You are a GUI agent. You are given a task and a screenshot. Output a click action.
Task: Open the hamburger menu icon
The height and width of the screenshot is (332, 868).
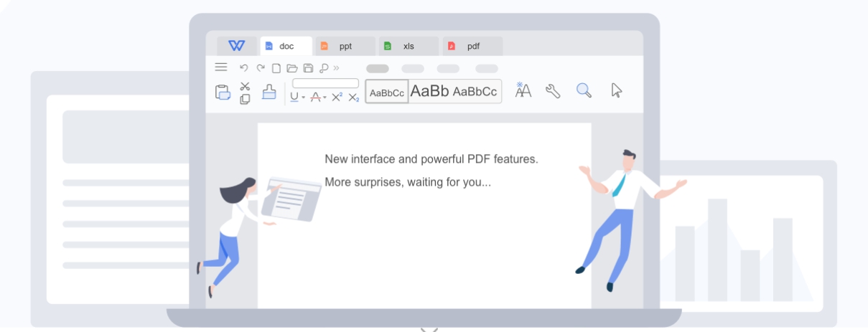221,67
